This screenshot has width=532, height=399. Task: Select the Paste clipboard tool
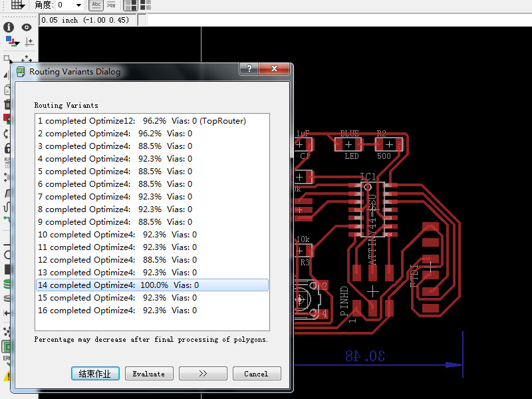click(7, 90)
